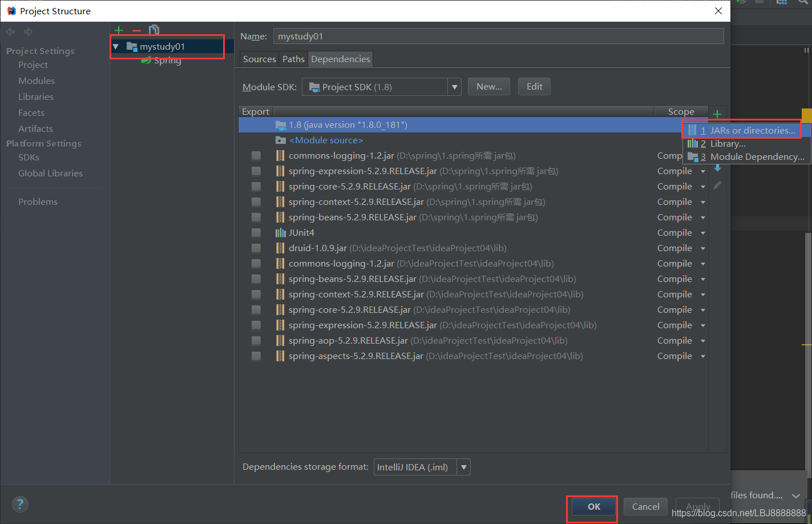Open Dependencies storage format dropdown
This screenshot has width=812, height=524.
(464, 467)
